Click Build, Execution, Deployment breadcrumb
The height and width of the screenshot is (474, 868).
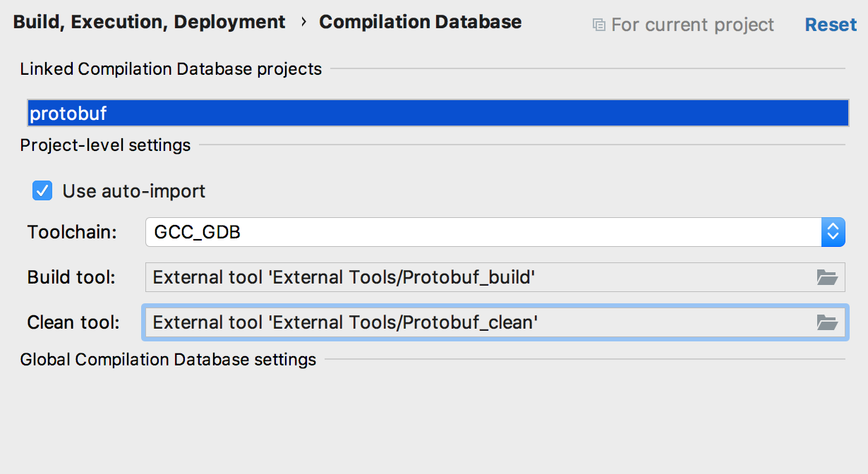150,22
